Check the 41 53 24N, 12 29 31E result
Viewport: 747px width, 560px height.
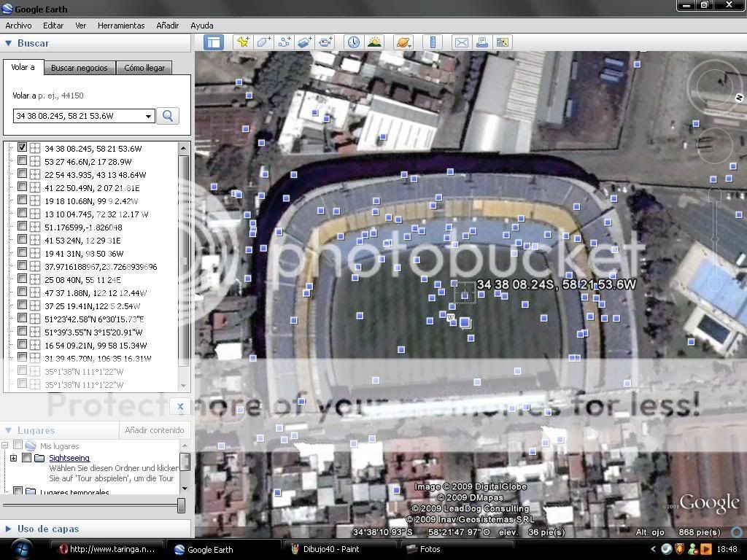click(x=22, y=239)
